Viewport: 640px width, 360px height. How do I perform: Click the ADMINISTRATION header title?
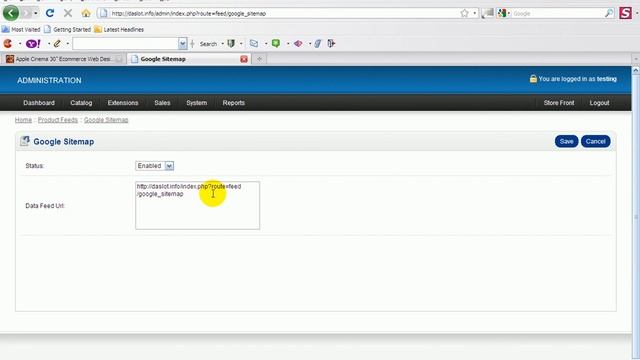[49, 80]
